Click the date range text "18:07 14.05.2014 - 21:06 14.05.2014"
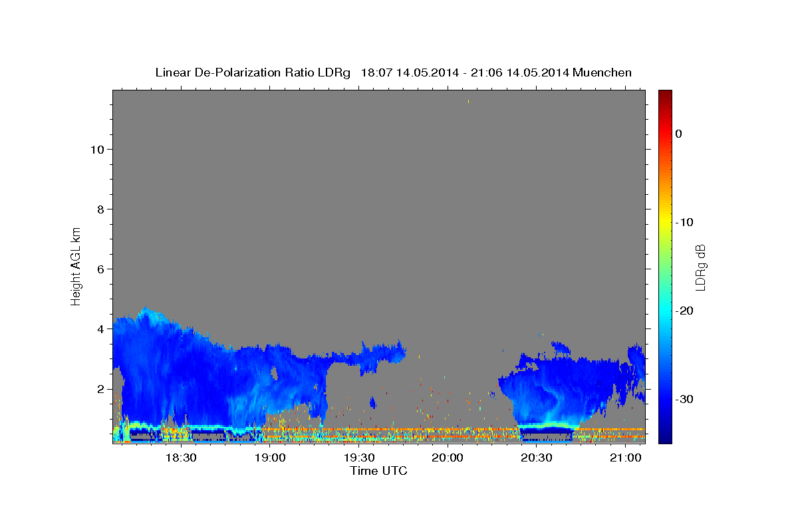The image size is (798, 532). [464, 72]
